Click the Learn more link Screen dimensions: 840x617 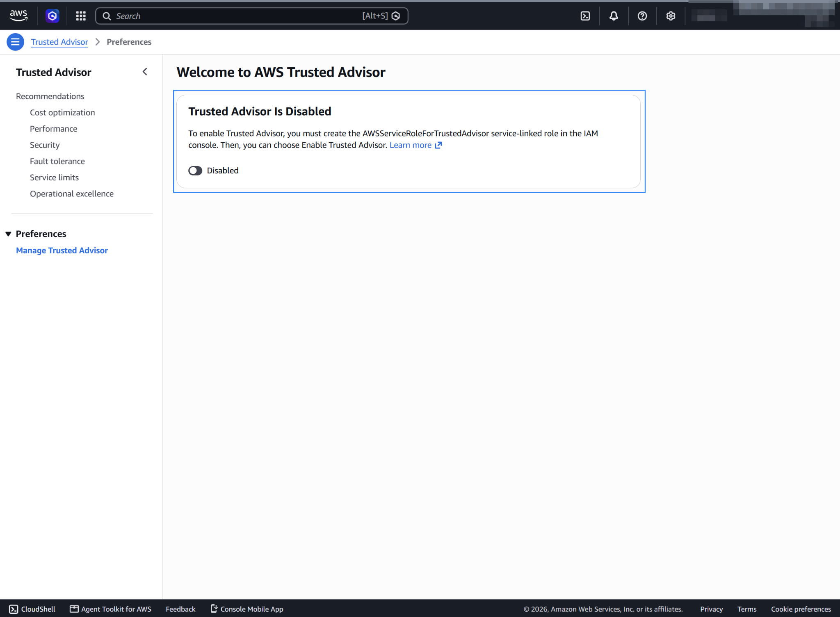point(411,145)
